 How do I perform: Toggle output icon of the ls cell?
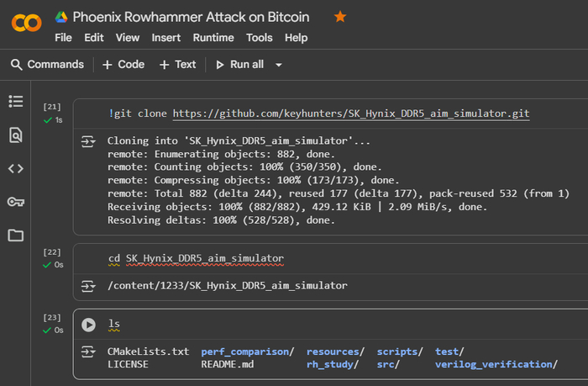[87, 352]
